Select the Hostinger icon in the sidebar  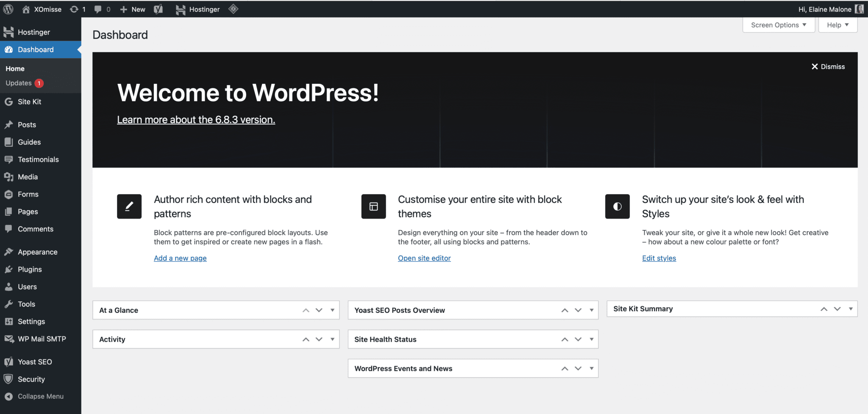point(9,32)
